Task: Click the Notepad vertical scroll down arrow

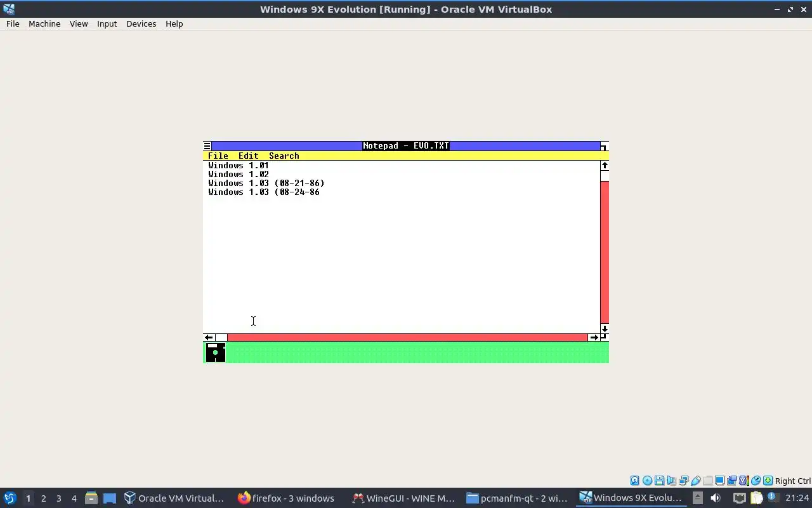Action: 605,328
